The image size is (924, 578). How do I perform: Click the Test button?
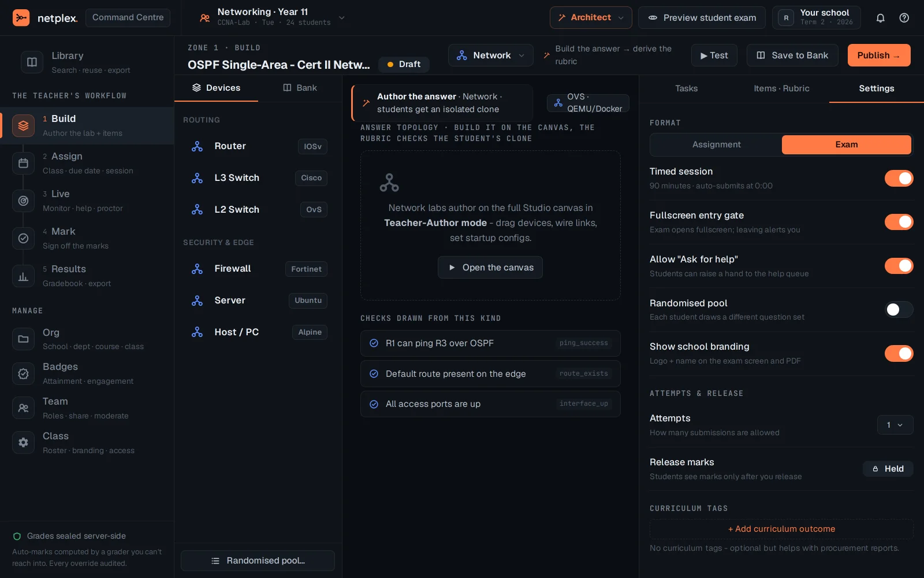point(714,55)
